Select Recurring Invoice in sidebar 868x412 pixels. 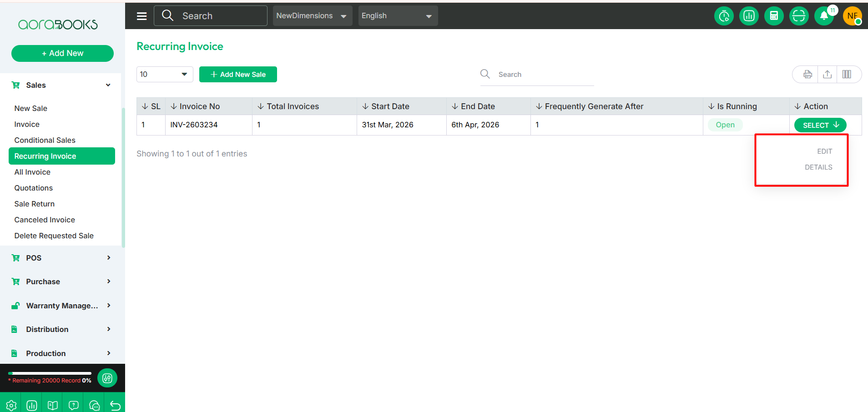click(x=62, y=156)
